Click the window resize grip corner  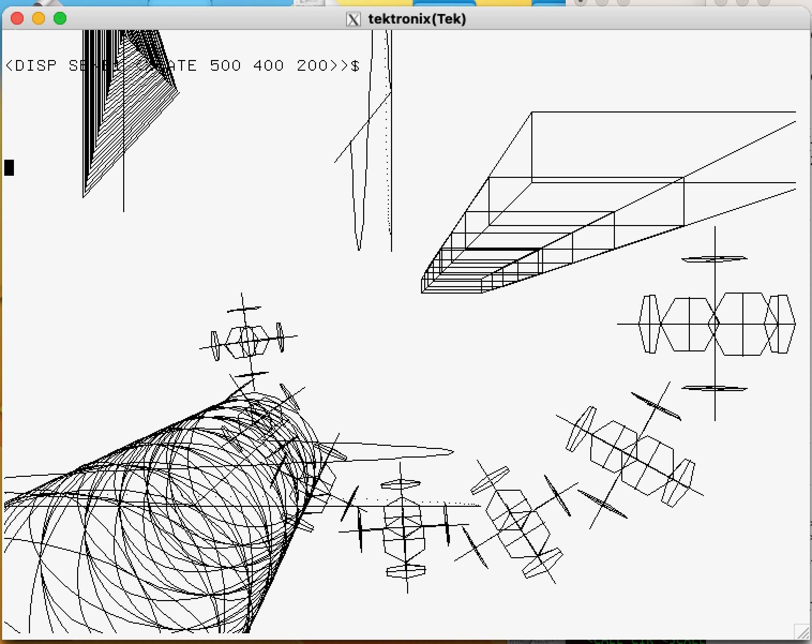click(x=801, y=632)
